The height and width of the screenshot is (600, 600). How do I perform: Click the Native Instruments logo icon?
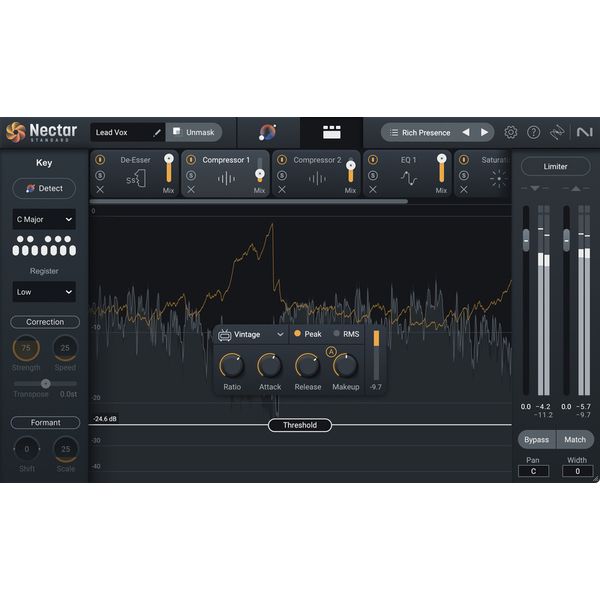point(584,132)
